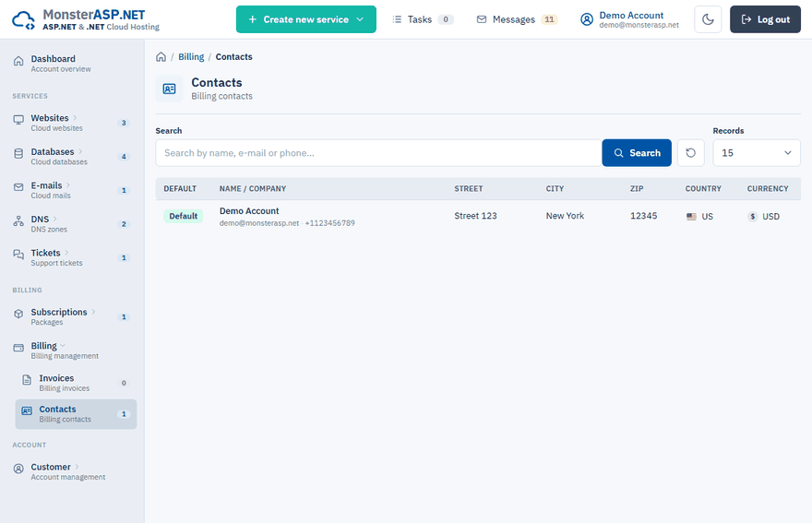The width and height of the screenshot is (812, 523).
Task: Click the Subscriptions package box icon
Action: (x=18, y=314)
